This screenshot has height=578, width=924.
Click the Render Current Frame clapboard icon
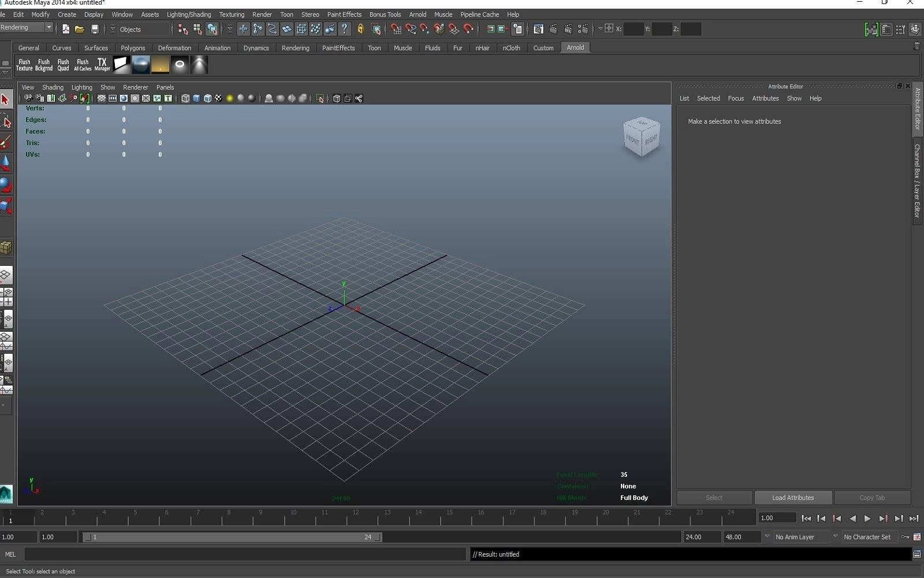pos(554,29)
